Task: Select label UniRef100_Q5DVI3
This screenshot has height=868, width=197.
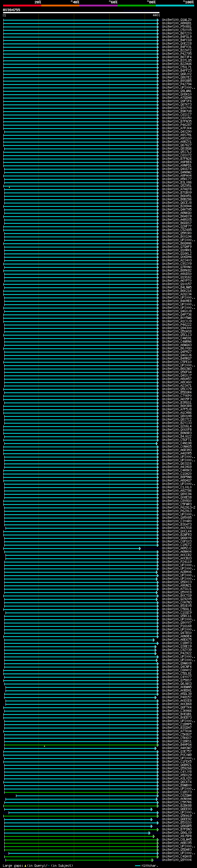Action: (x=176, y=582)
